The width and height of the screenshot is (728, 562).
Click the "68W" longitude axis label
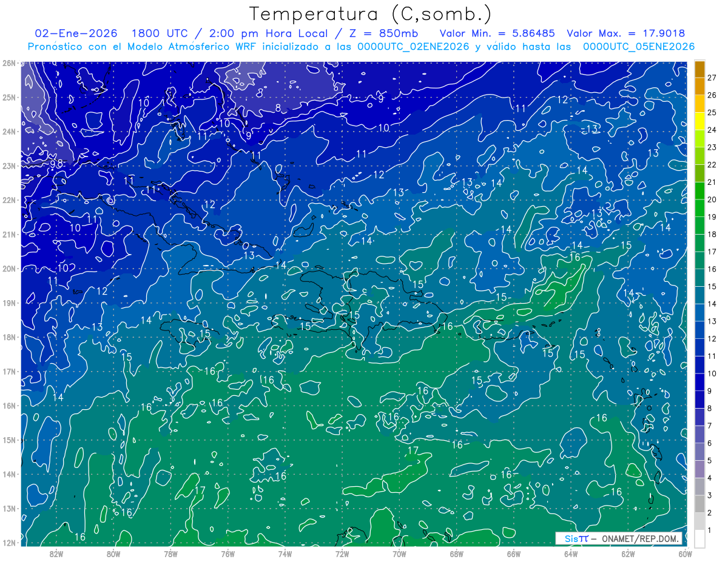[456, 553]
